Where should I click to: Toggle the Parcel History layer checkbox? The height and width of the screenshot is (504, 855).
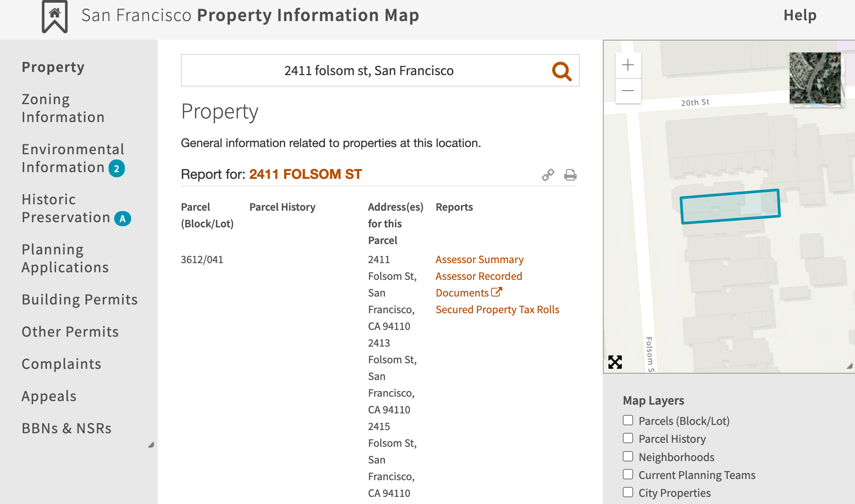[x=628, y=438]
